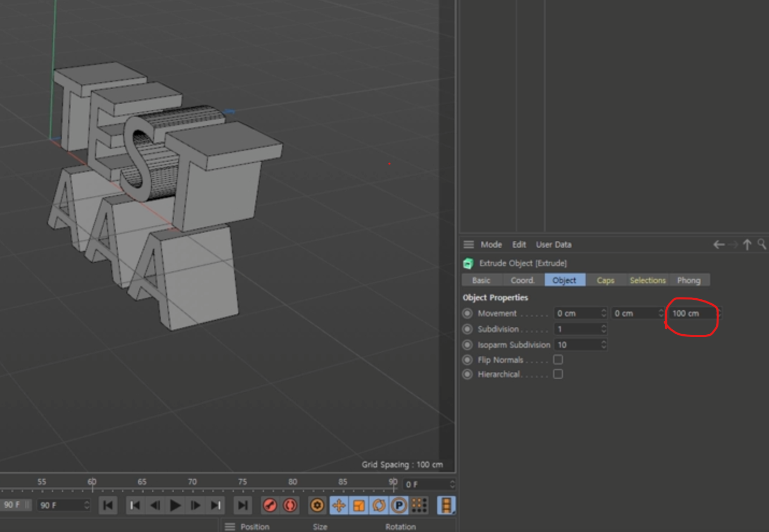Toggle Hierarchical animation dot
The width and height of the screenshot is (769, 532).
click(x=467, y=374)
